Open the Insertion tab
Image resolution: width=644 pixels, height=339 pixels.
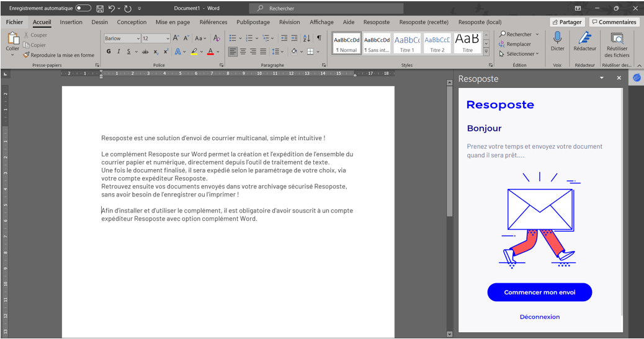(x=71, y=22)
